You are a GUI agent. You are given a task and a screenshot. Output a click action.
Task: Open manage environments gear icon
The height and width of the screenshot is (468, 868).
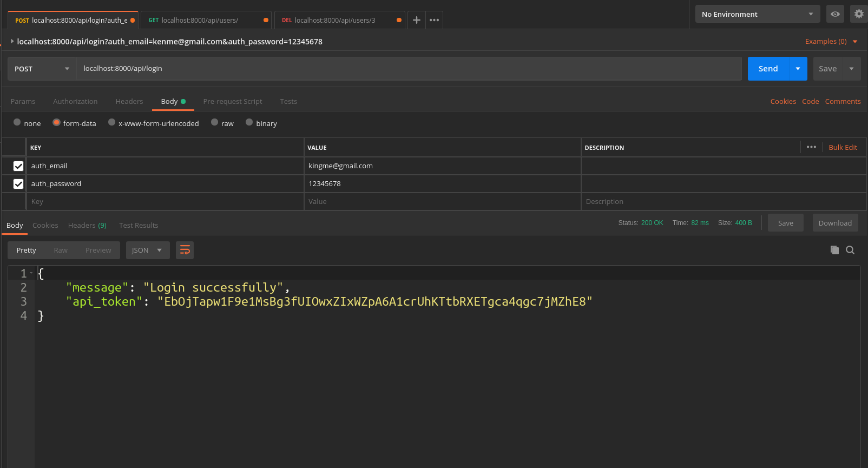[859, 14]
